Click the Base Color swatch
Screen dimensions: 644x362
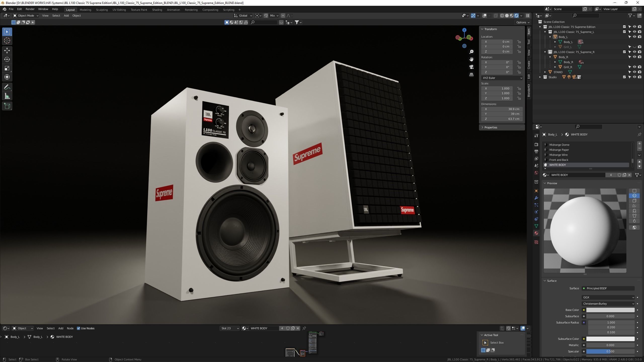(610, 310)
